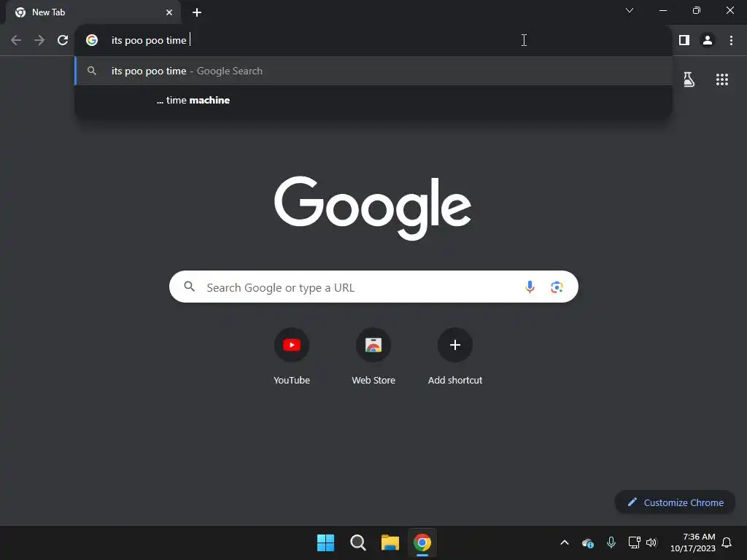Click the browser forward arrow
Screen dimensions: 747x560
[x=39, y=41]
